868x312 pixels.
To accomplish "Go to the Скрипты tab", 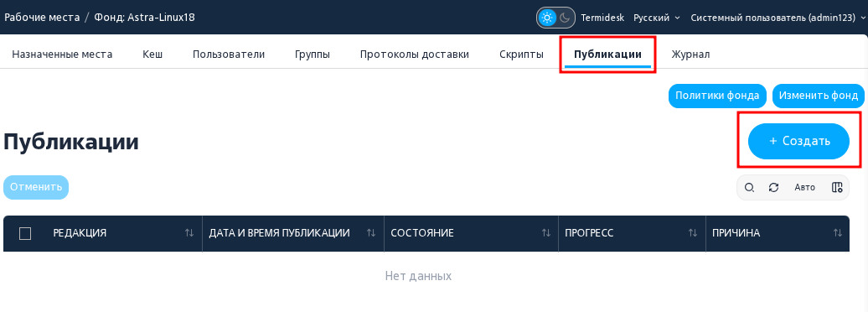I will point(521,55).
